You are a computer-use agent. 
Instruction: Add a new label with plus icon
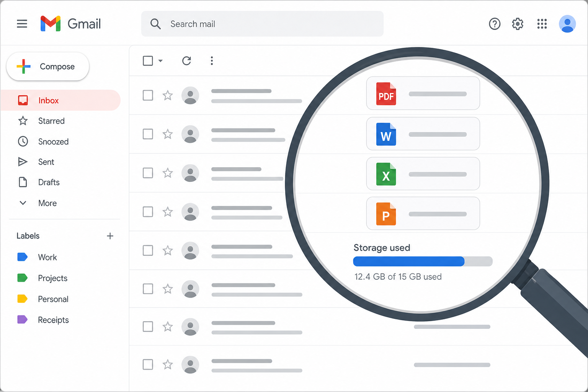point(110,236)
